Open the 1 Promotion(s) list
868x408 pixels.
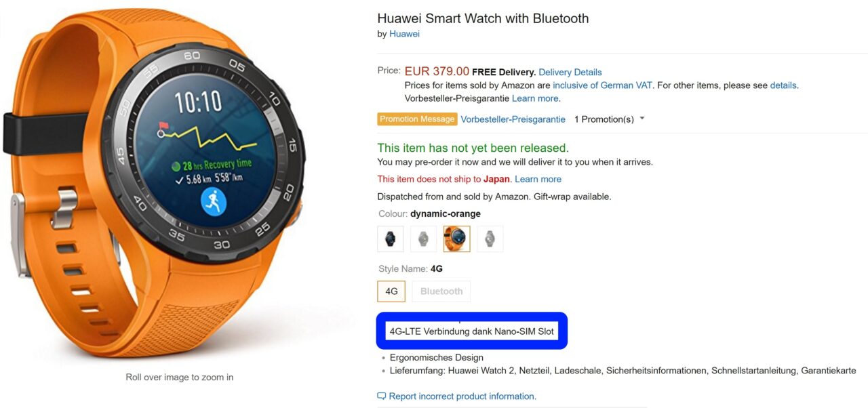604,119
